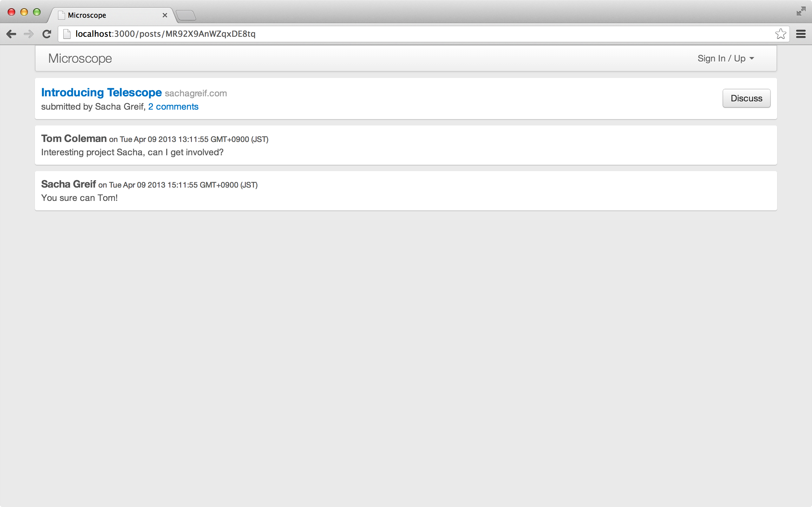The height and width of the screenshot is (507, 812).
Task: Close the Microscope tab
Action: [165, 15]
